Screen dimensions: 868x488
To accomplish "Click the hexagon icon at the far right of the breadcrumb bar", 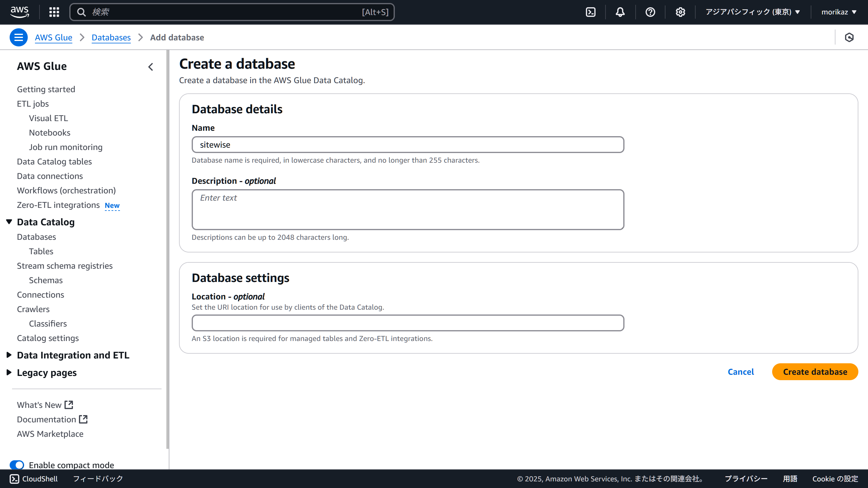I will click(x=849, y=37).
